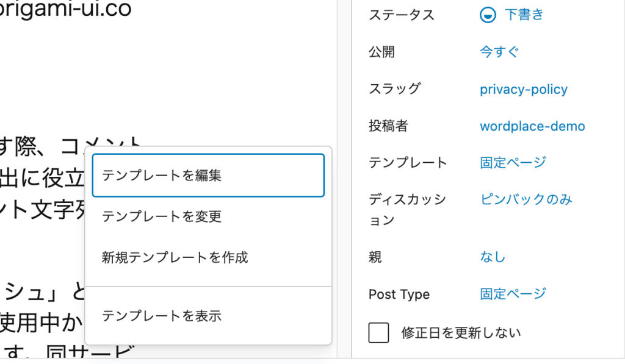Click the ステータス label in sidebar
Screen dimensions: 625x364
[402, 16]
